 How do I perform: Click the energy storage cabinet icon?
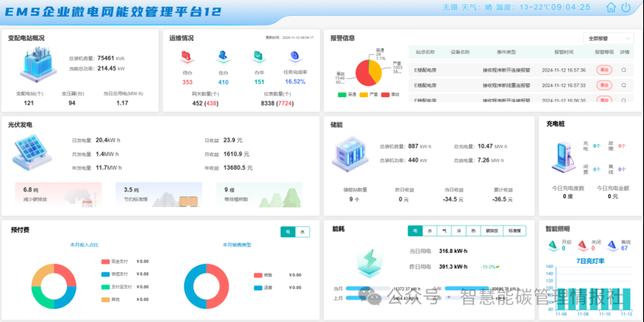click(350, 153)
